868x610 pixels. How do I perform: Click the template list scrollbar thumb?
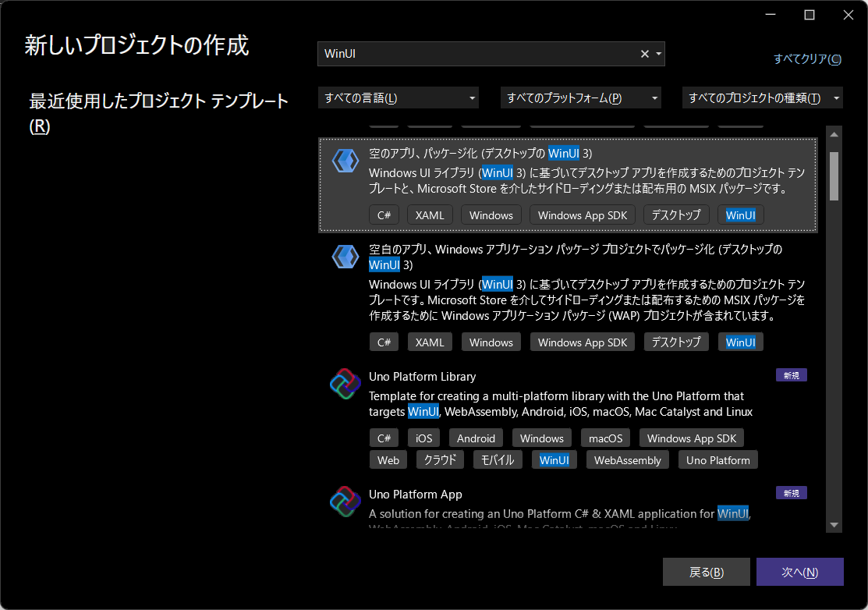(834, 176)
